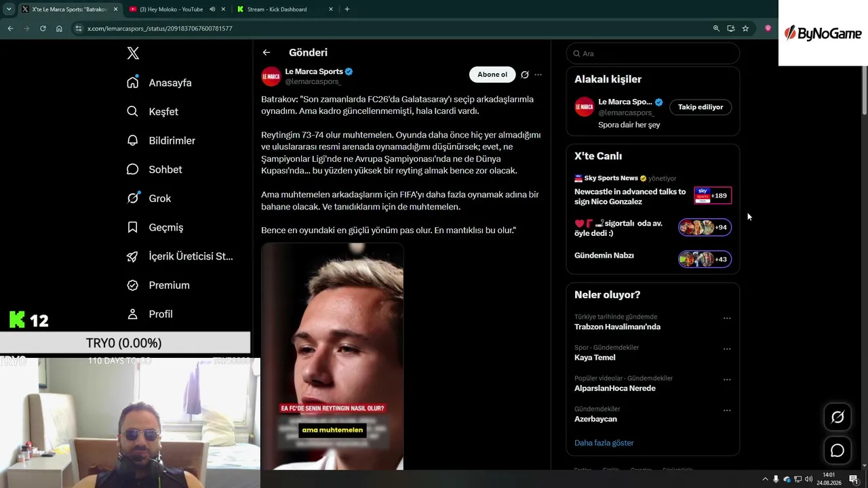Image resolution: width=868 pixels, height=488 pixels.
Task: Click the X logo in the sidebar
Action: pos(133,54)
